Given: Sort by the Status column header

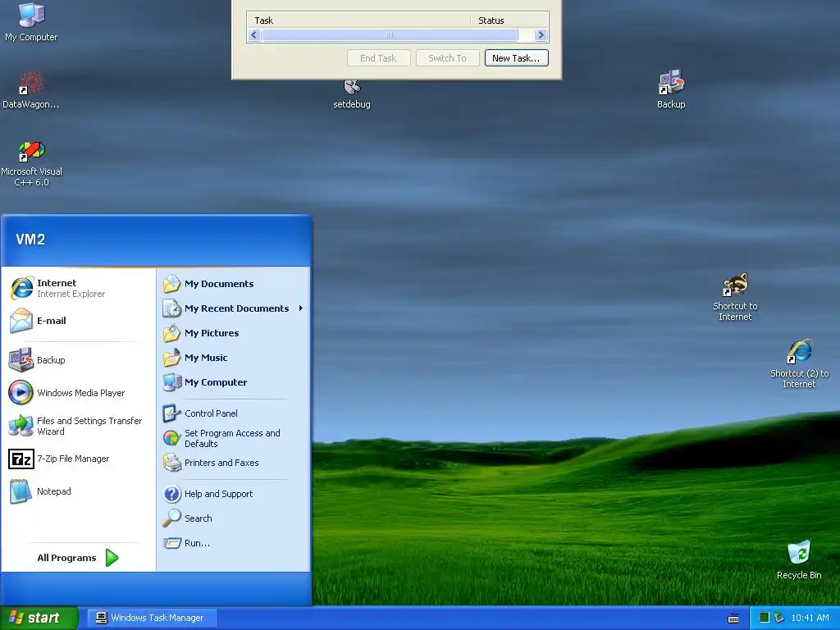Looking at the screenshot, I should point(509,21).
